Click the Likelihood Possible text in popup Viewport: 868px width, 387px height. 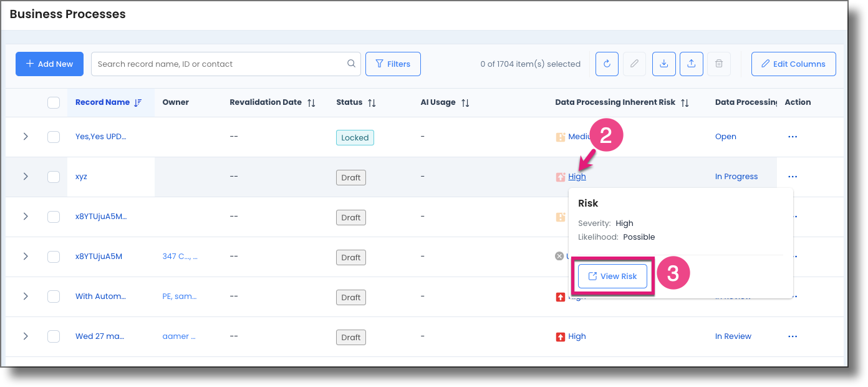click(616, 237)
